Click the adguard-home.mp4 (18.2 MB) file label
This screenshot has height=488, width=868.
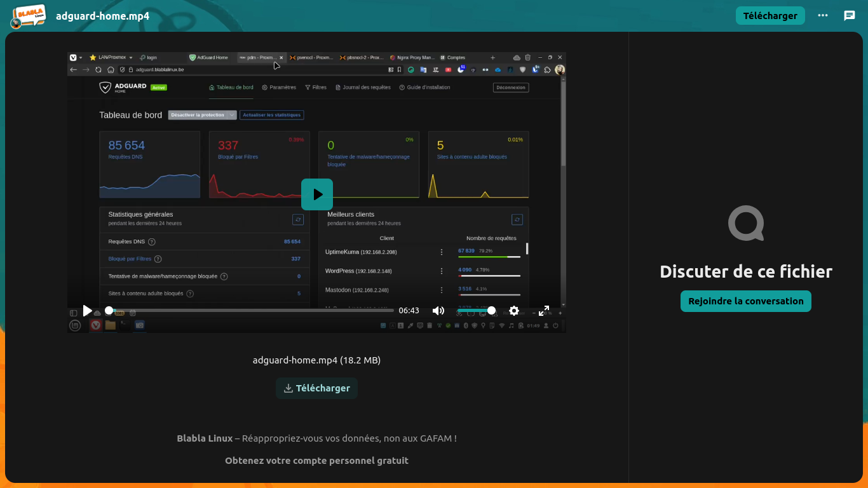(x=316, y=360)
